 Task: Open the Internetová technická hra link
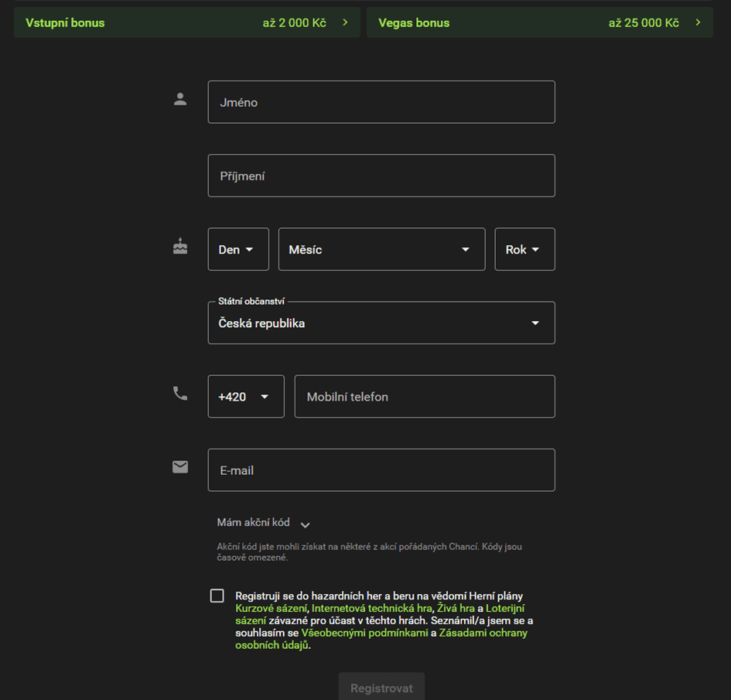coord(371,608)
